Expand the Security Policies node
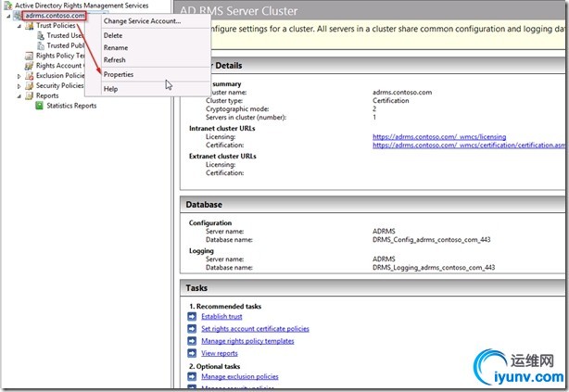Image resolution: width=569 pixels, height=392 pixels. click(19, 86)
